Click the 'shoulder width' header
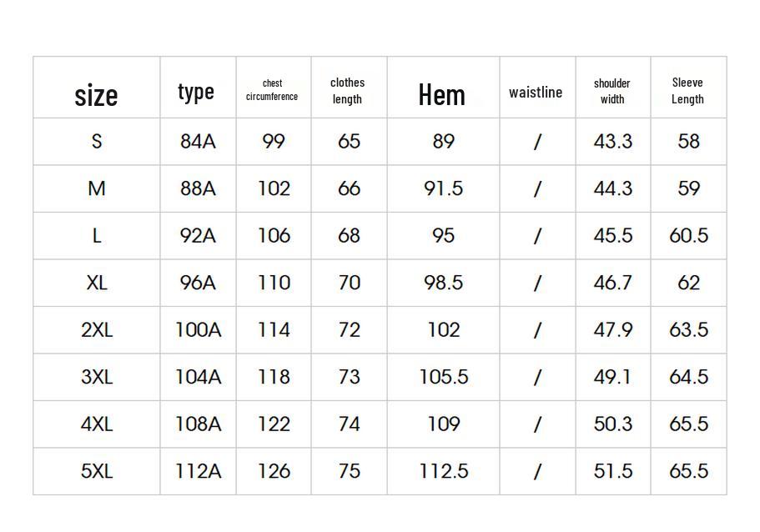The image size is (760, 532). (612, 91)
